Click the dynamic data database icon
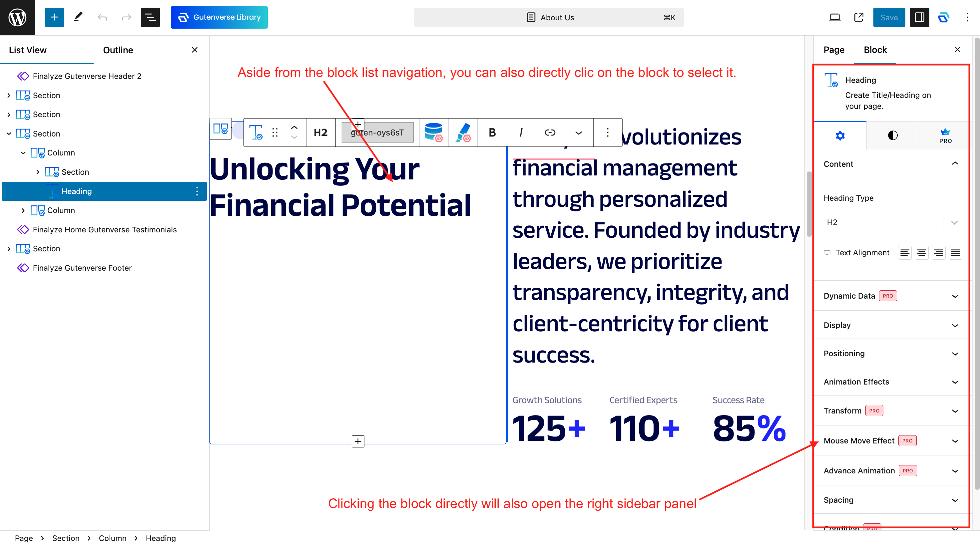980x542 pixels. pyautogui.click(x=434, y=133)
